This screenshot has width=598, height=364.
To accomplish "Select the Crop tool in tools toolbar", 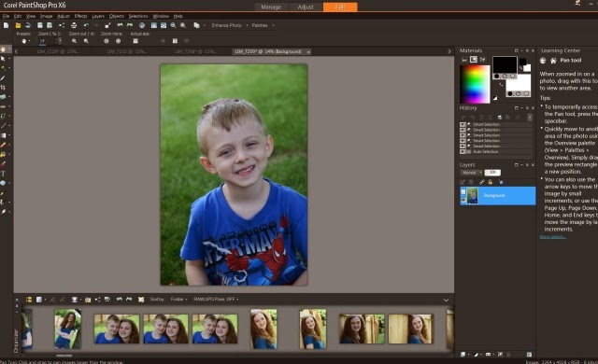I will 3,87.
